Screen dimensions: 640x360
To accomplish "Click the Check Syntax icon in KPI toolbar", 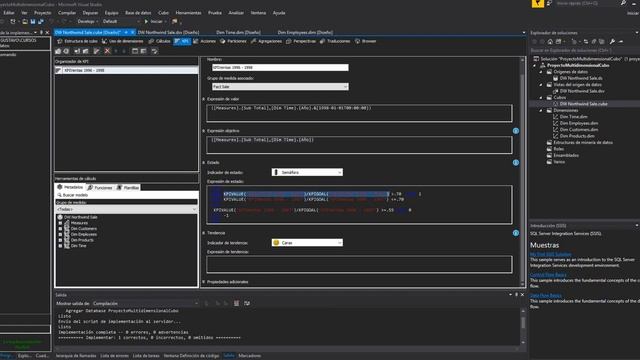I will [x=154, y=51].
